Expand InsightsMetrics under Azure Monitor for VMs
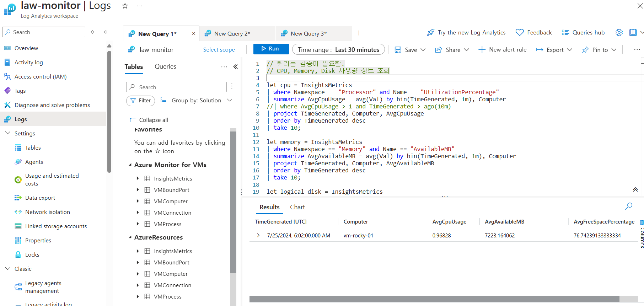The height and width of the screenshot is (306, 644). point(138,178)
